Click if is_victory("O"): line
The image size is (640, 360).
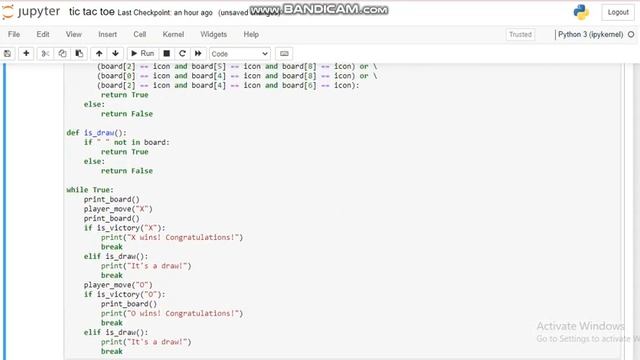coord(124,294)
